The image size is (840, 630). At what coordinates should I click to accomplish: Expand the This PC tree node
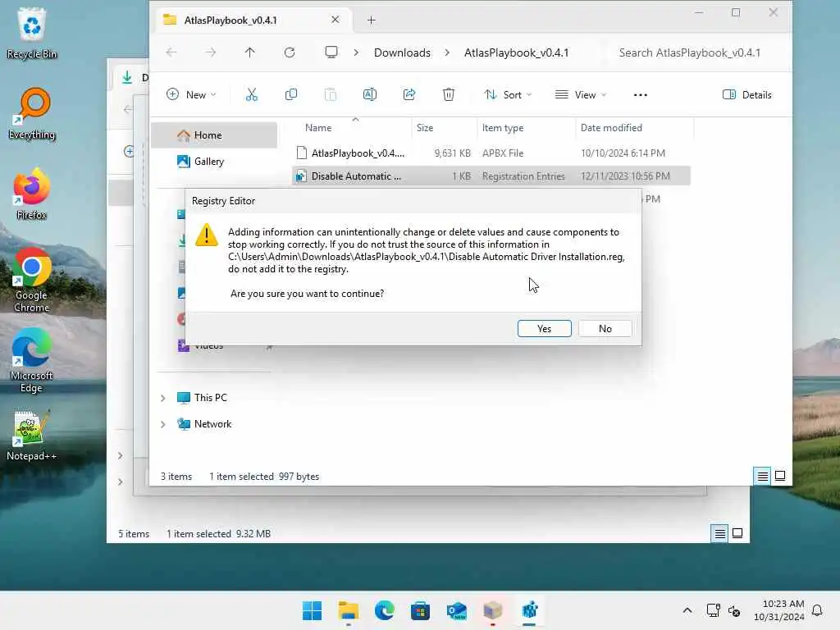pos(163,398)
